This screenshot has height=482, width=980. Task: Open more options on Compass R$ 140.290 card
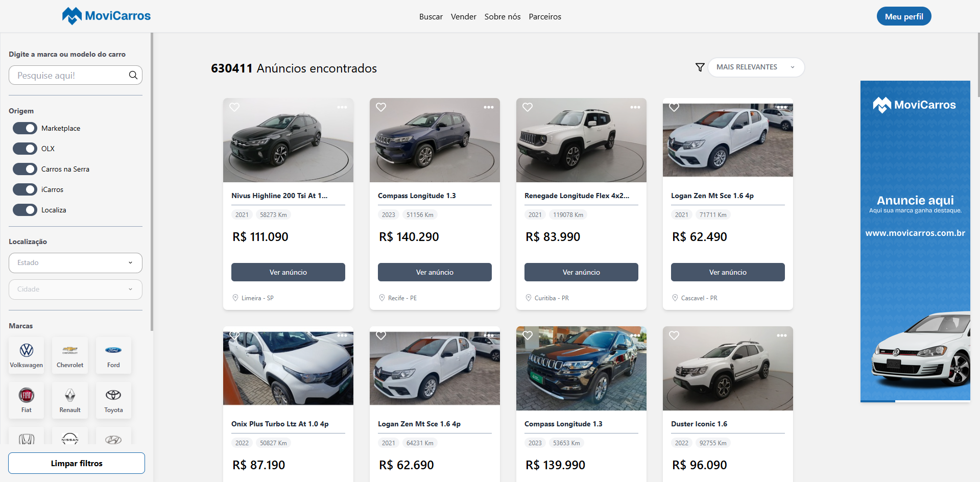[489, 107]
